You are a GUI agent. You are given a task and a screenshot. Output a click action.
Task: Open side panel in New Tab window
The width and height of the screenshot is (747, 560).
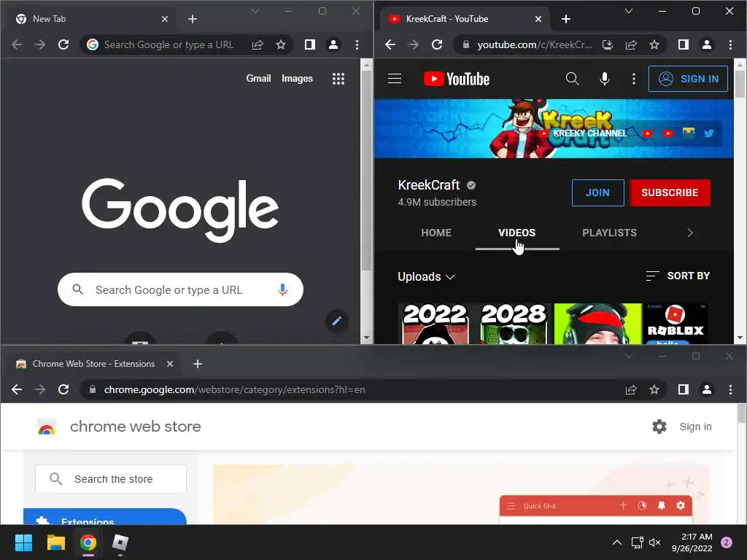click(x=309, y=44)
